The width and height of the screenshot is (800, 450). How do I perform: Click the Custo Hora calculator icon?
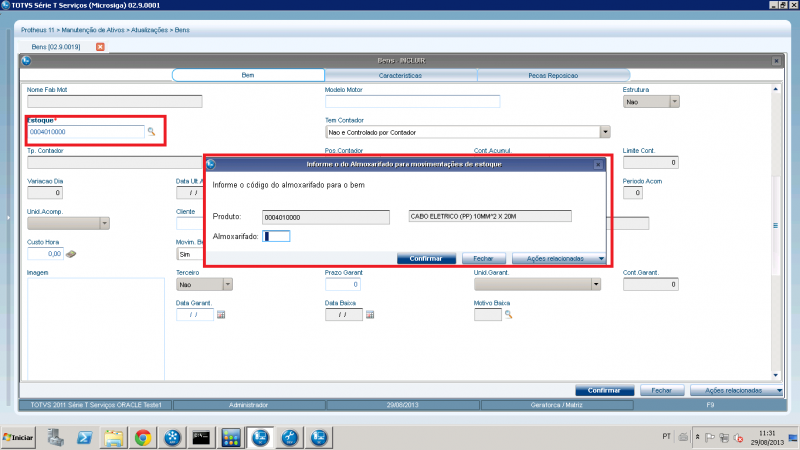71,254
